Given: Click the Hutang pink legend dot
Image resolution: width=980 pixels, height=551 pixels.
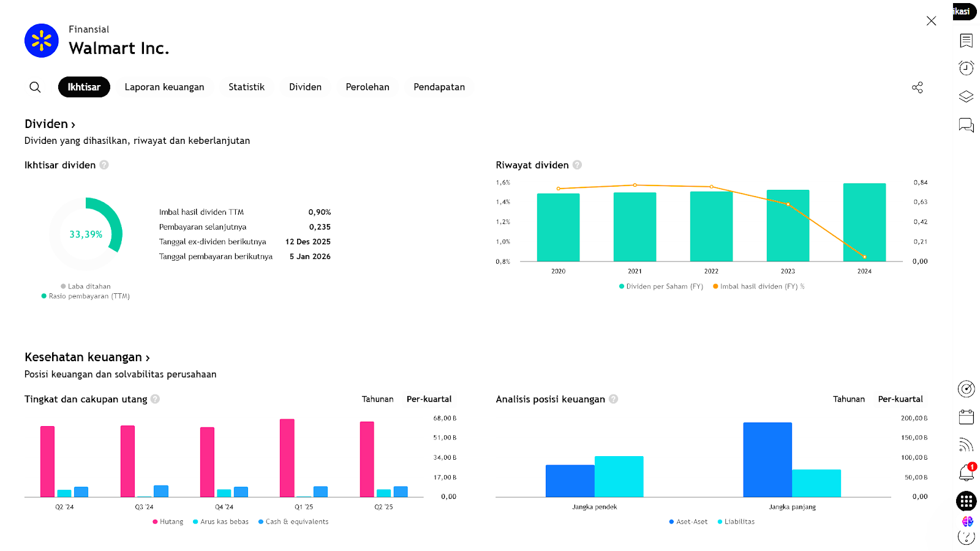Looking at the screenshot, I should pos(155,522).
